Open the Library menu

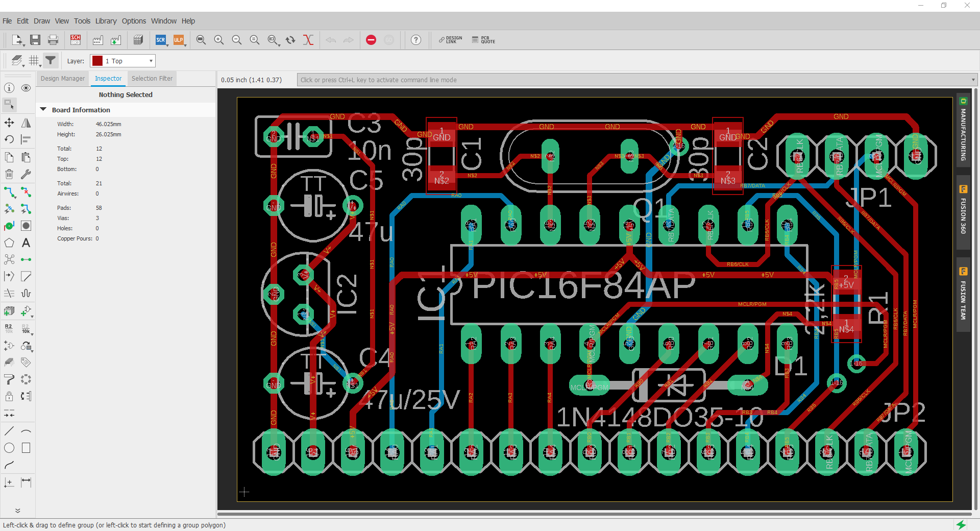pos(106,21)
